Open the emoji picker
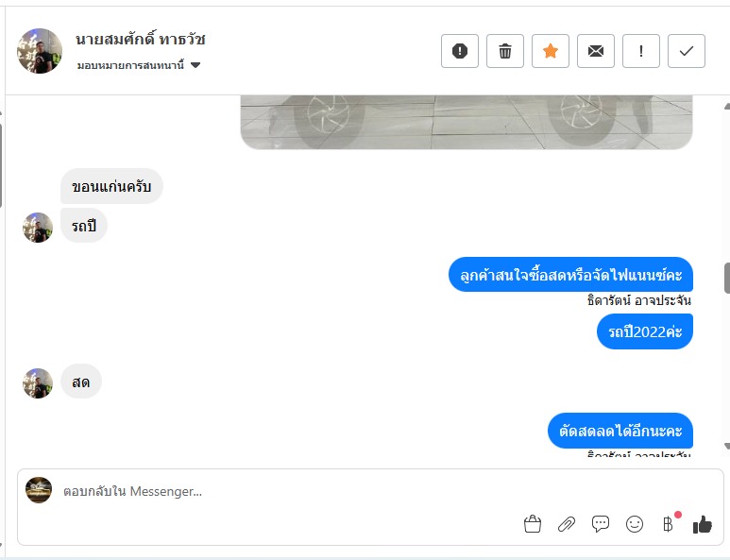730x560 pixels. tap(635, 524)
